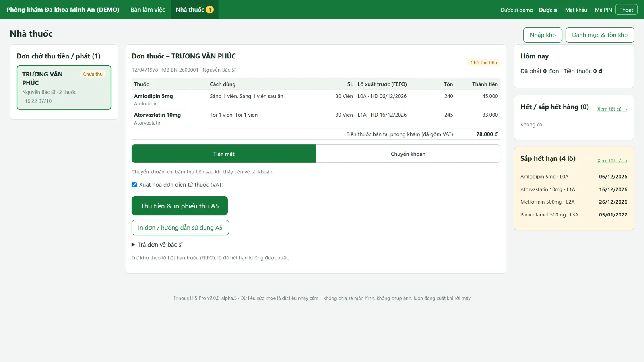Open the Mật khẩu link

point(576,10)
